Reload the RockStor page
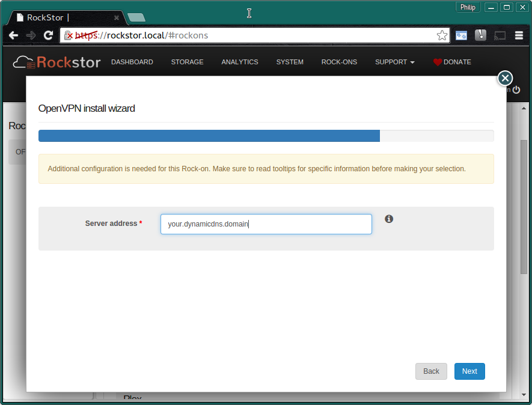 click(49, 35)
